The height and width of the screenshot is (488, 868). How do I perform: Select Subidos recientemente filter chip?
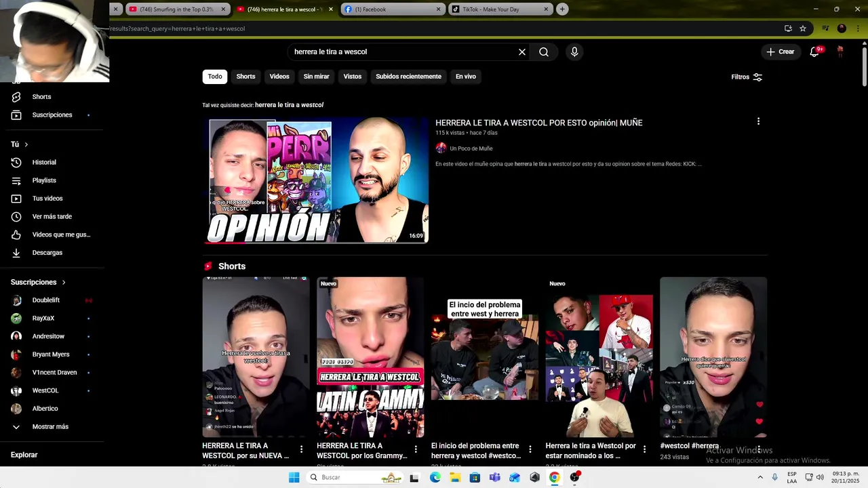point(408,77)
